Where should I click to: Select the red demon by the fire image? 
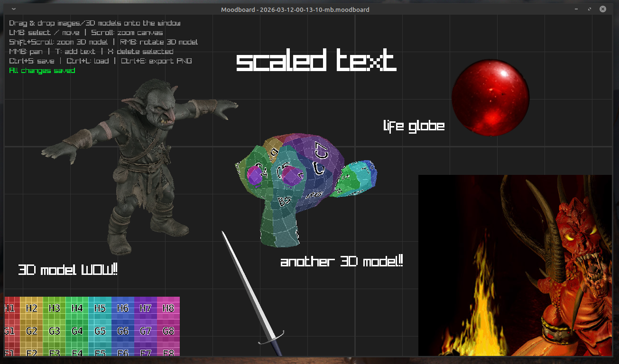click(515, 265)
